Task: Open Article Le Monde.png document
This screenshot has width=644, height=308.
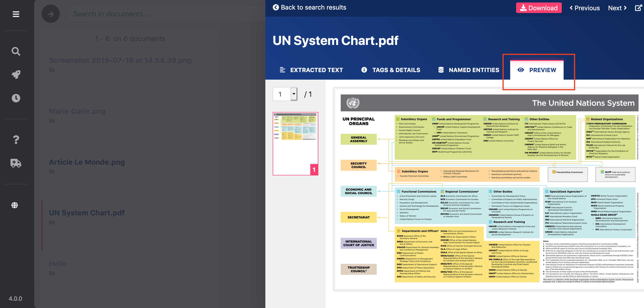Action: click(x=87, y=162)
